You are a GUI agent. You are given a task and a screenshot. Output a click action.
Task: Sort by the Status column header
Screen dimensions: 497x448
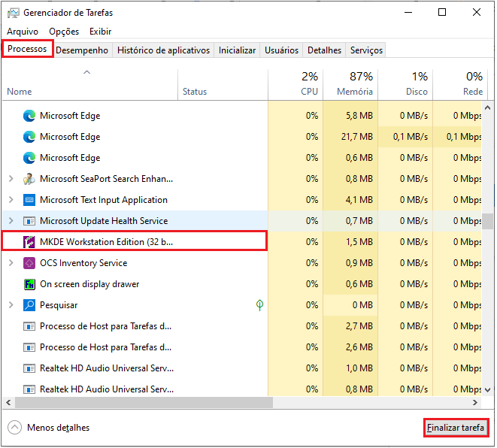tap(223, 85)
